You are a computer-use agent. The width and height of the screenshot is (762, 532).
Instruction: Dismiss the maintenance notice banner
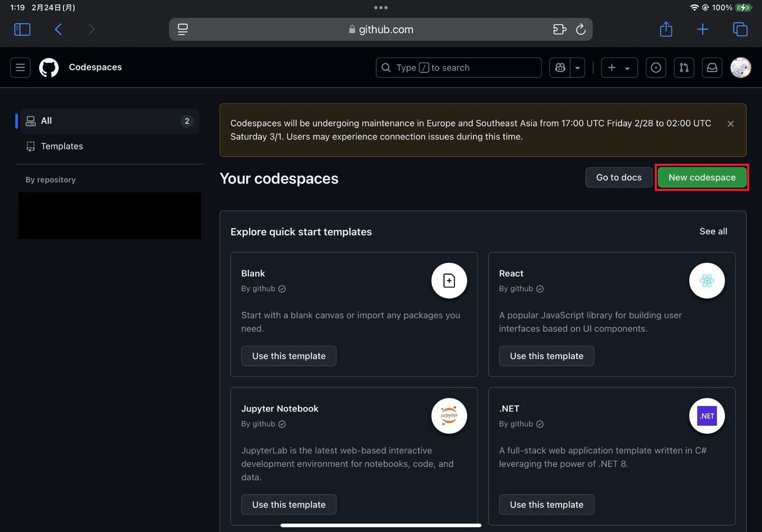(730, 123)
